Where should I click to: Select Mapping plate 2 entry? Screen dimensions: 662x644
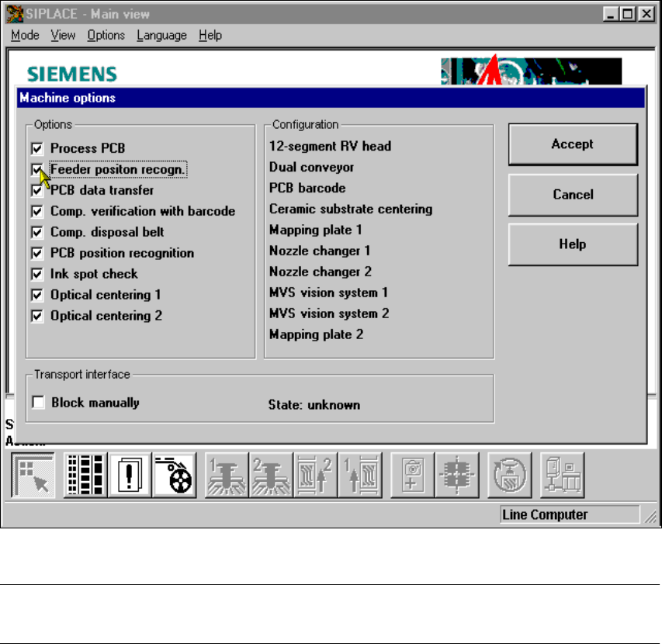[x=316, y=334]
